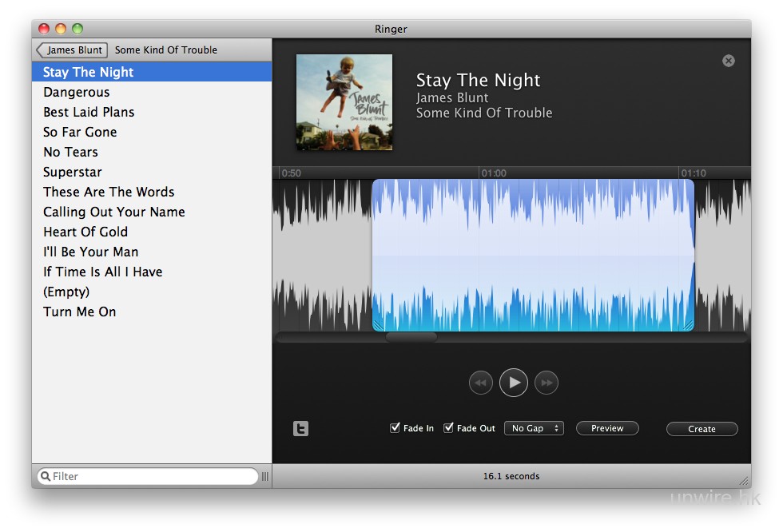Click the magnifier icon in Filter field
783x532 pixels.
pyautogui.click(x=46, y=477)
